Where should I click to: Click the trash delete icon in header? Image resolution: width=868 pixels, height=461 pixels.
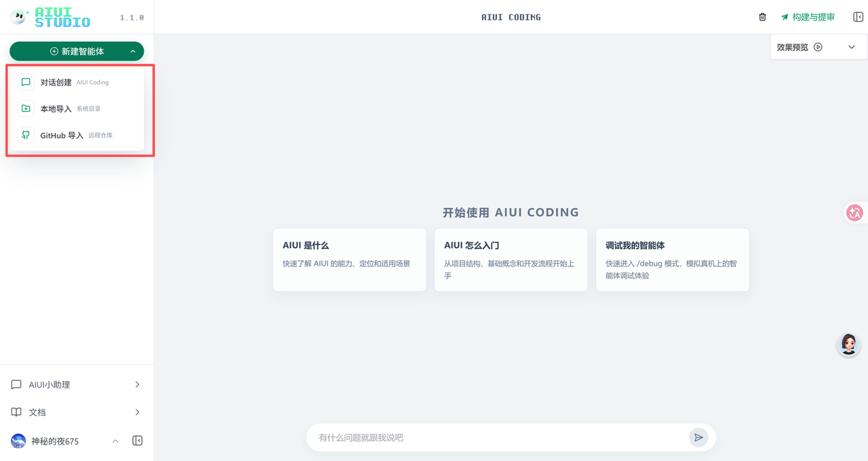762,17
